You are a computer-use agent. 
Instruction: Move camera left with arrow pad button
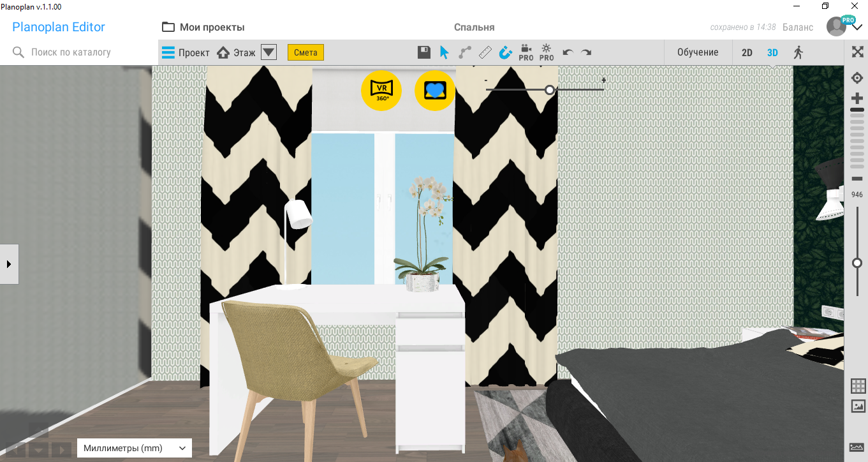[x=15, y=449]
